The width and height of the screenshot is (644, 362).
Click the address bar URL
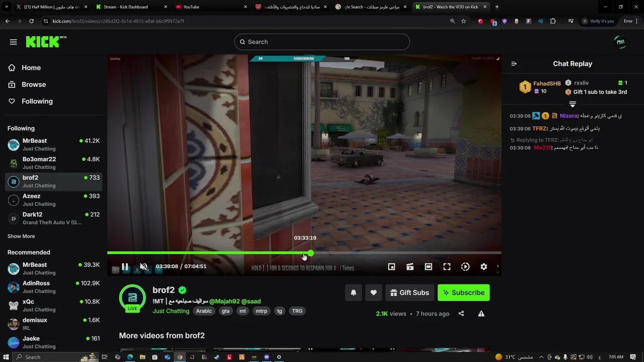coord(118,21)
